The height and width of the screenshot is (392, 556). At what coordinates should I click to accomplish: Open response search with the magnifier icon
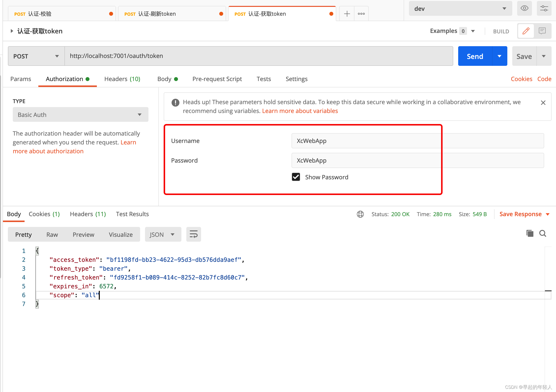click(543, 233)
